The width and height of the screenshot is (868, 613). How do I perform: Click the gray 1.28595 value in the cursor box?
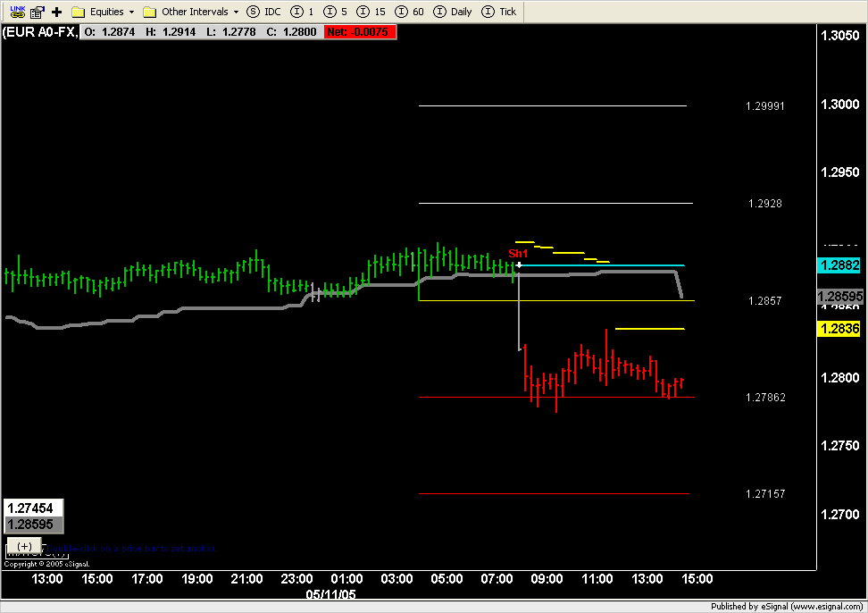click(33, 525)
